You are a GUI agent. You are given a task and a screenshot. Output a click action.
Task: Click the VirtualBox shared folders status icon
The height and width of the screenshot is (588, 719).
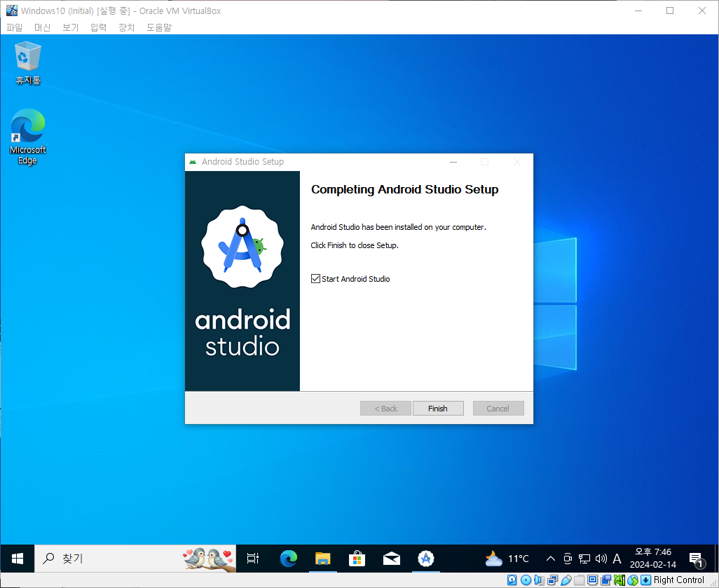click(579, 580)
